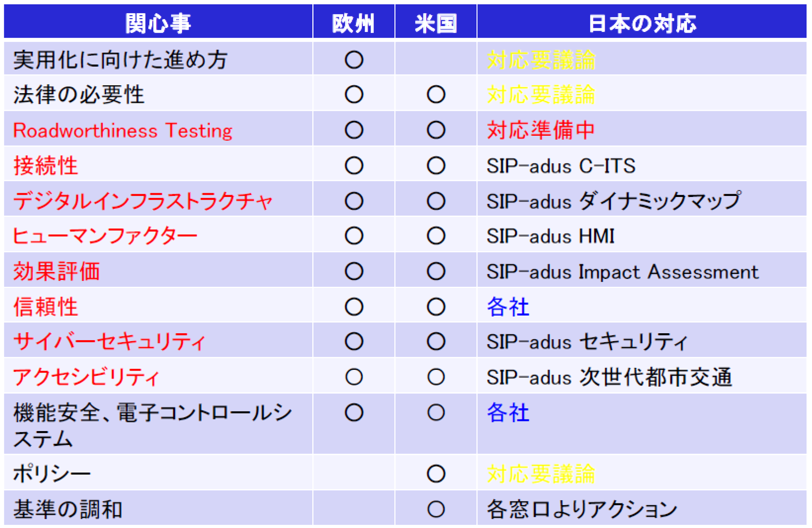Select the 米国 column header

(x=436, y=23)
